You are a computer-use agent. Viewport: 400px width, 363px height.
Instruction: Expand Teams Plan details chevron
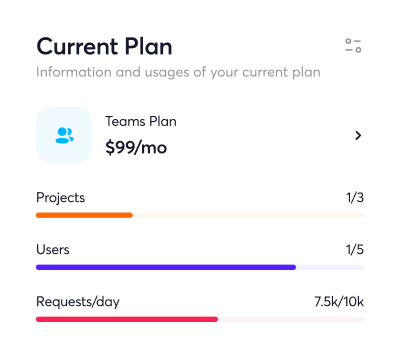coord(358,135)
